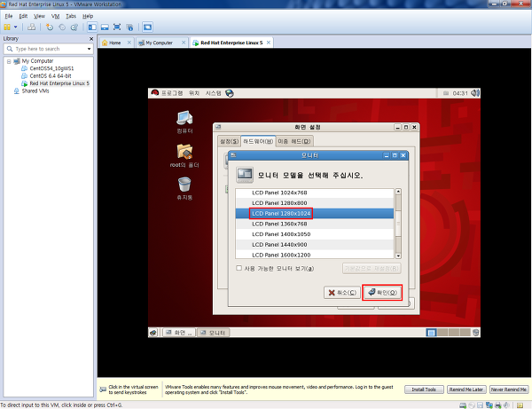Open the guest 위치 (Places) menu

193,93
